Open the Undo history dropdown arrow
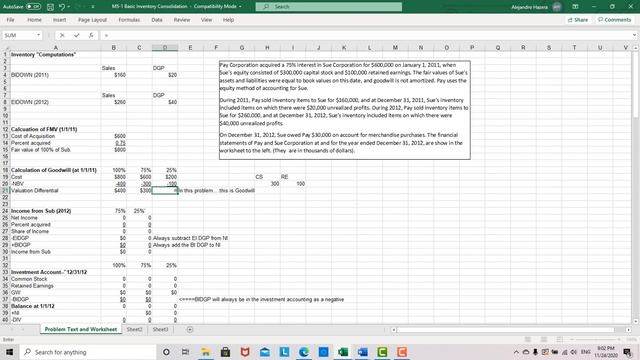The width and height of the screenshot is (640, 360). point(69,7)
